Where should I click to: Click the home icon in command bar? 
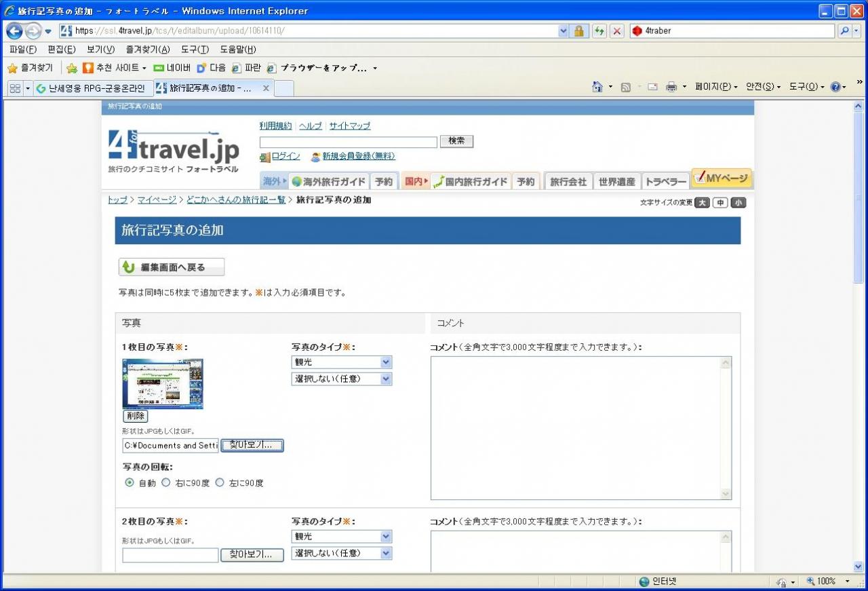click(x=597, y=87)
